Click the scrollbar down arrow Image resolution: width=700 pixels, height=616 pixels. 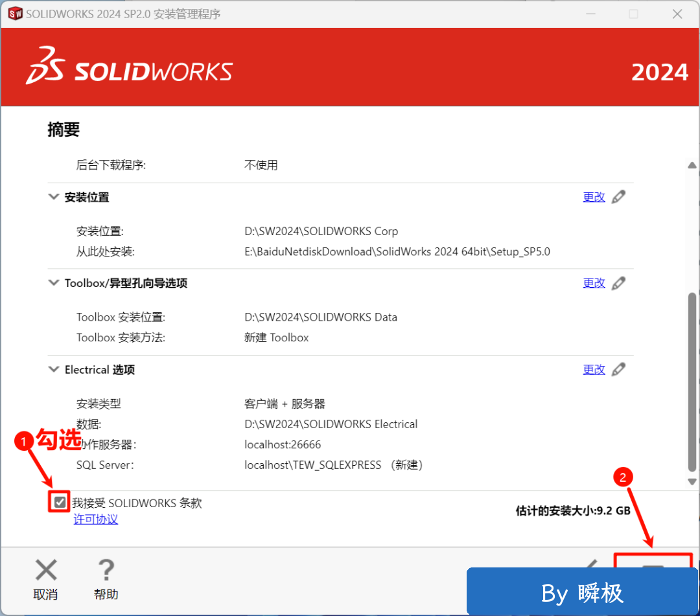tap(692, 482)
